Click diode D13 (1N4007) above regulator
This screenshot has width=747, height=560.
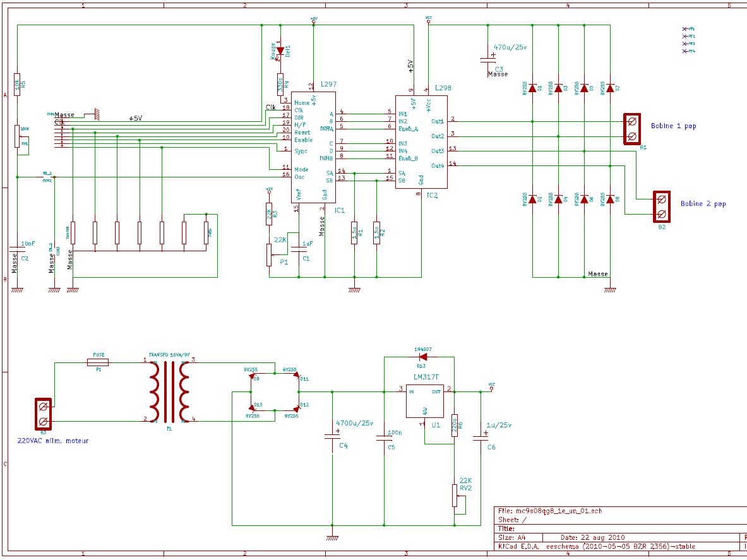[422, 356]
